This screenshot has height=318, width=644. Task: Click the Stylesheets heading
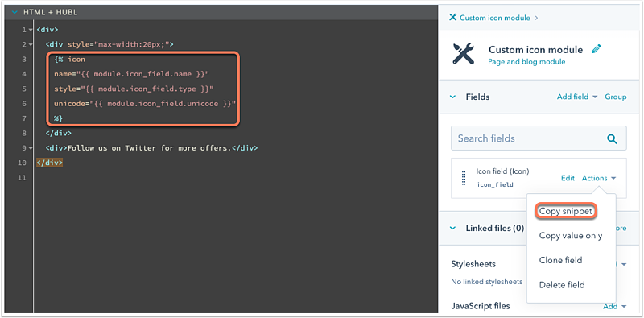pyautogui.click(x=473, y=264)
